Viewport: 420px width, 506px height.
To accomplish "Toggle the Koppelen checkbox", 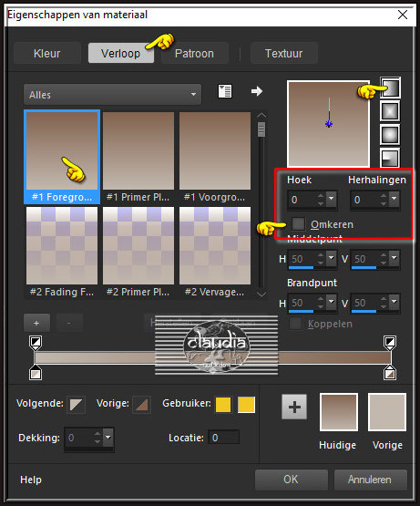I will [296, 323].
